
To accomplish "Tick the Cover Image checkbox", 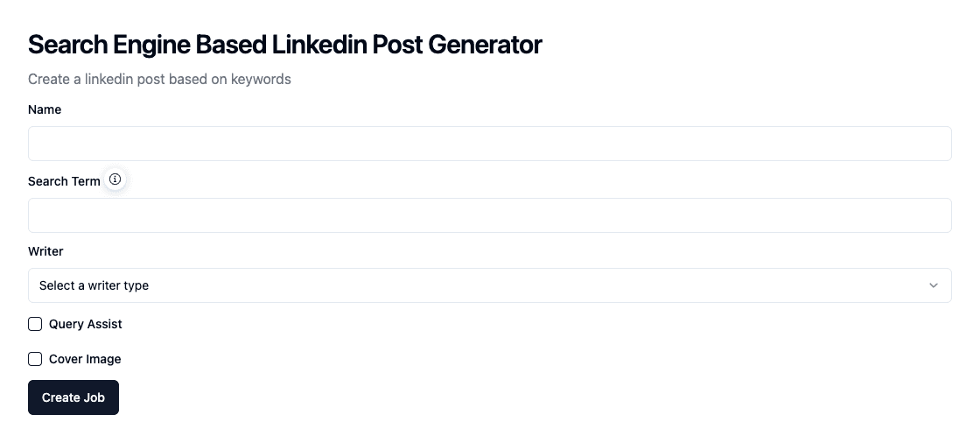I will point(35,359).
